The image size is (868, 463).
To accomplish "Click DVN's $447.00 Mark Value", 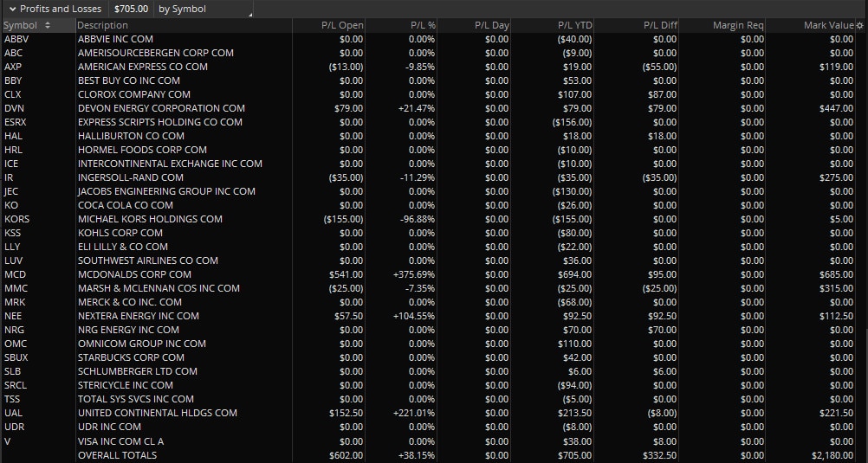I will click(x=837, y=108).
